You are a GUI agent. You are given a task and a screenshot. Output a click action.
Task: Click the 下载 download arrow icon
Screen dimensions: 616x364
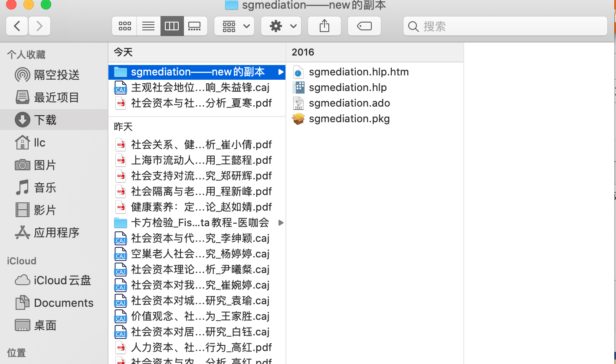(23, 120)
